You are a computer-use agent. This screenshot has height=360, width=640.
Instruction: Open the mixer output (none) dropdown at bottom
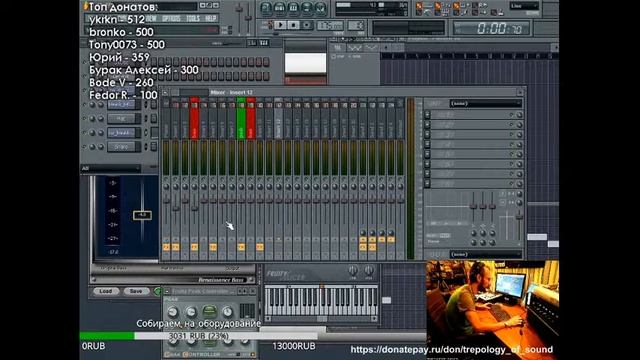click(485, 254)
